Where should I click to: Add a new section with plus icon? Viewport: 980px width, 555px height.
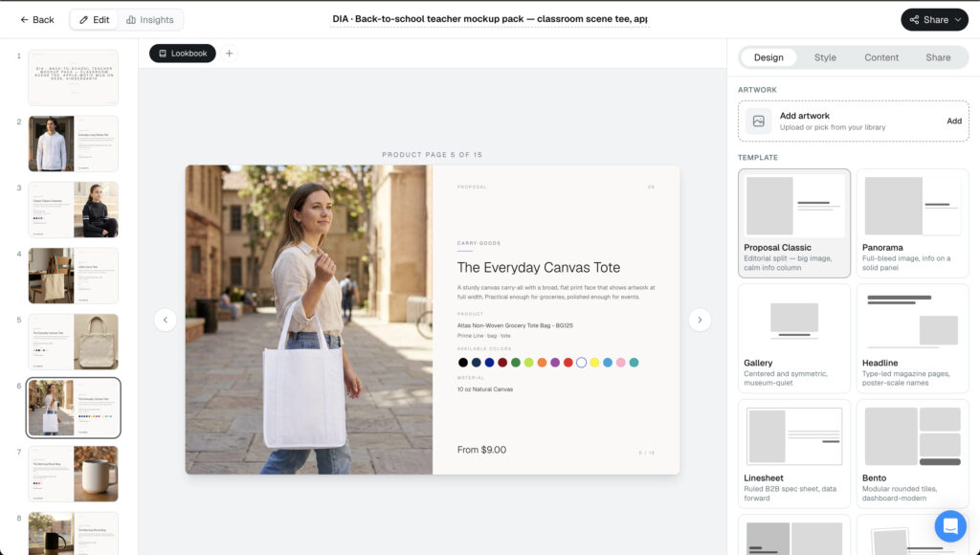[230, 54]
